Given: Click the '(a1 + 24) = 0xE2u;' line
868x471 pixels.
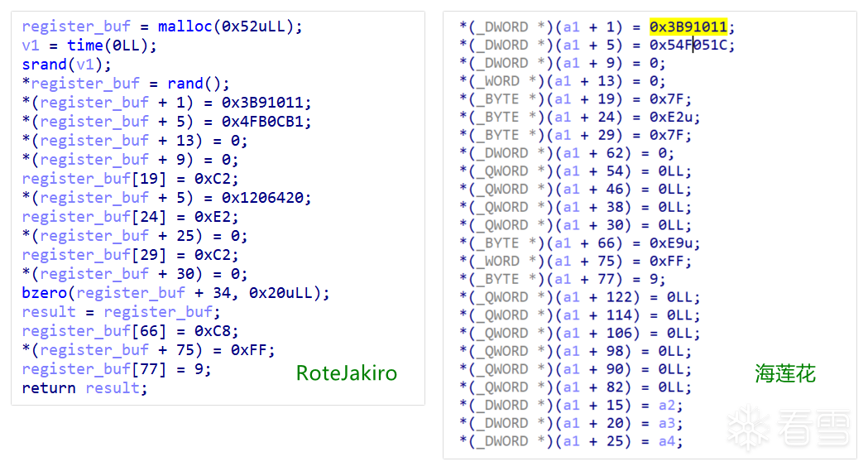Looking at the screenshot, I should (579, 117).
